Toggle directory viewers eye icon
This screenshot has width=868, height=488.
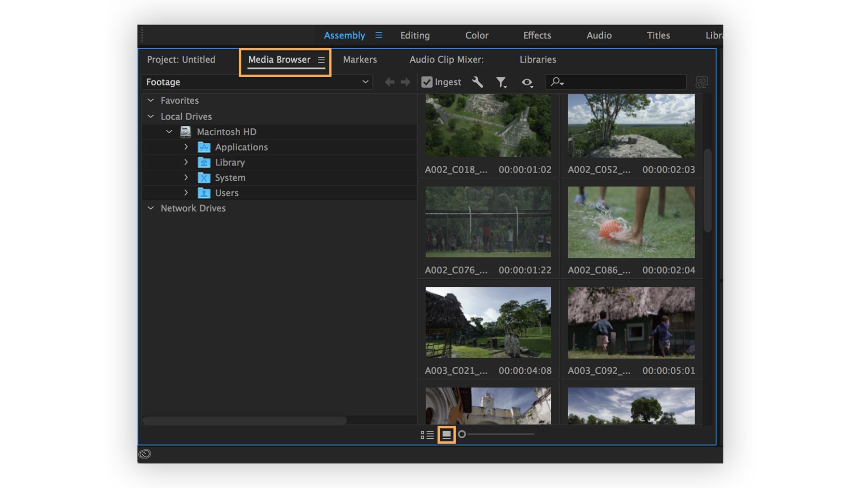(x=527, y=82)
